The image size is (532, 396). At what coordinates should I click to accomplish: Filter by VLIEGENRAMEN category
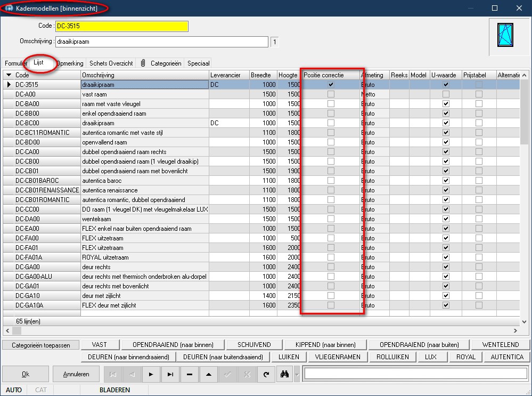coord(338,357)
